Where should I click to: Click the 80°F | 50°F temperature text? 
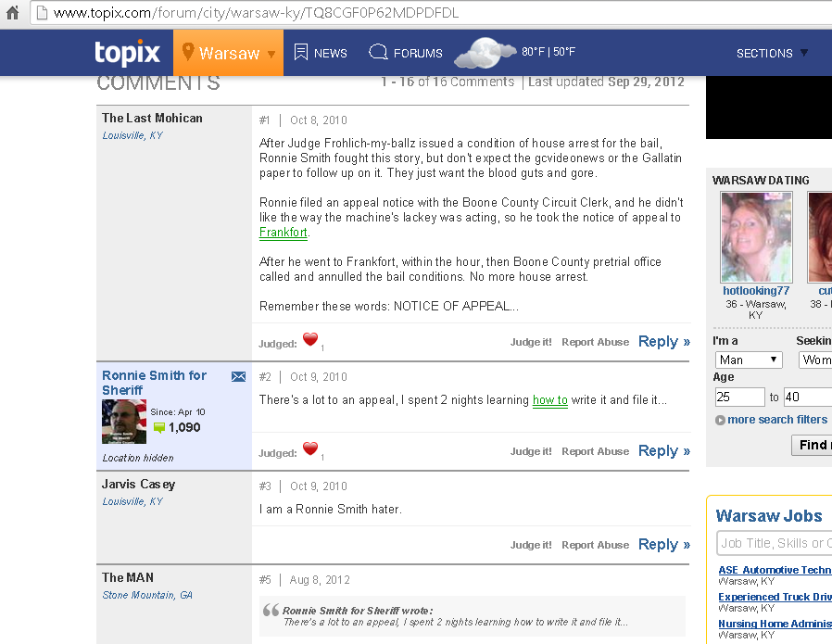click(548, 52)
